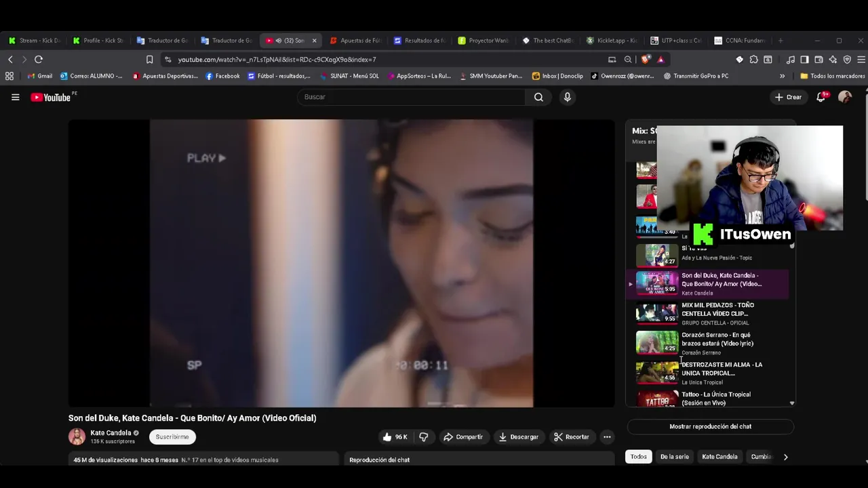
Task: Expand the hidden bookmarks overflow chevron
Action: click(x=782, y=76)
